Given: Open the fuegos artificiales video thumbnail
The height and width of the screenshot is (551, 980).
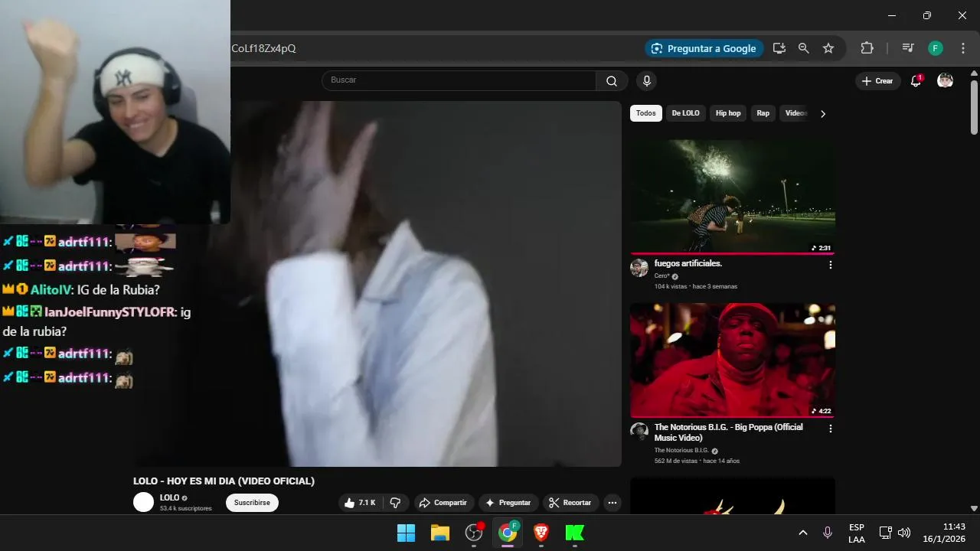Looking at the screenshot, I should tap(733, 196).
